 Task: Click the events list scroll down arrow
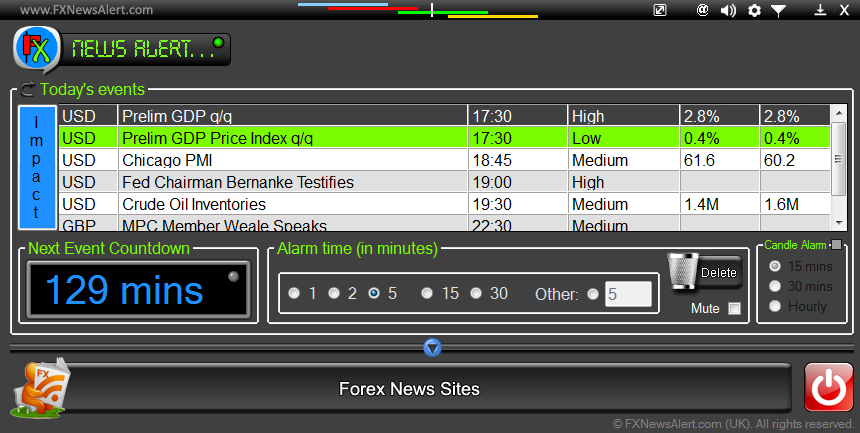tap(839, 223)
